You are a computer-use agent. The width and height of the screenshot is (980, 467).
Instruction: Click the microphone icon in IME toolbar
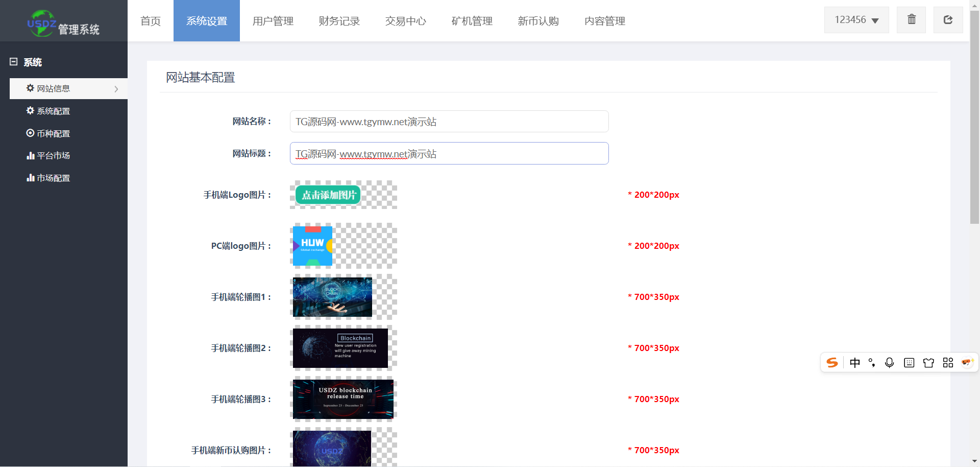point(889,363)
